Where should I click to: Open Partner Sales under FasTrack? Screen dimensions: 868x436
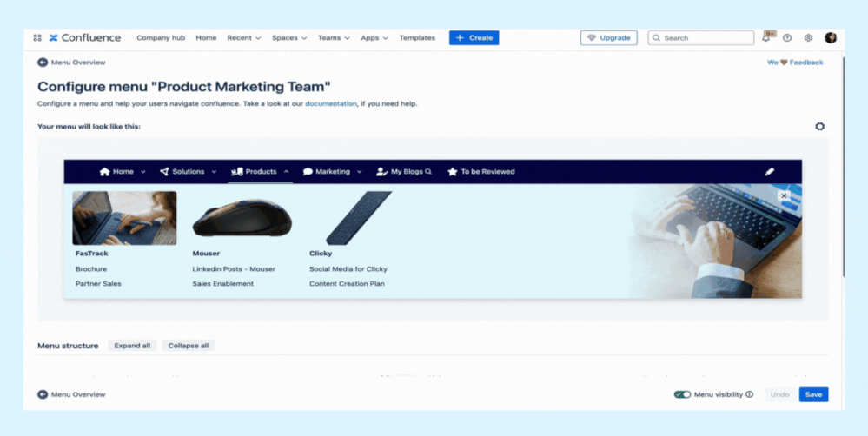coord(98,283)
